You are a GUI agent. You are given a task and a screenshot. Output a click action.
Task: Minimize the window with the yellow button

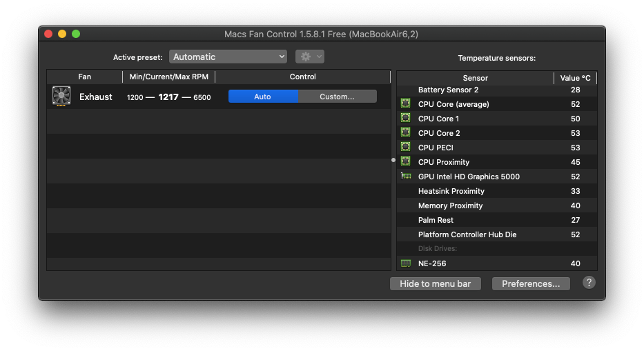[x=62, y=34]
